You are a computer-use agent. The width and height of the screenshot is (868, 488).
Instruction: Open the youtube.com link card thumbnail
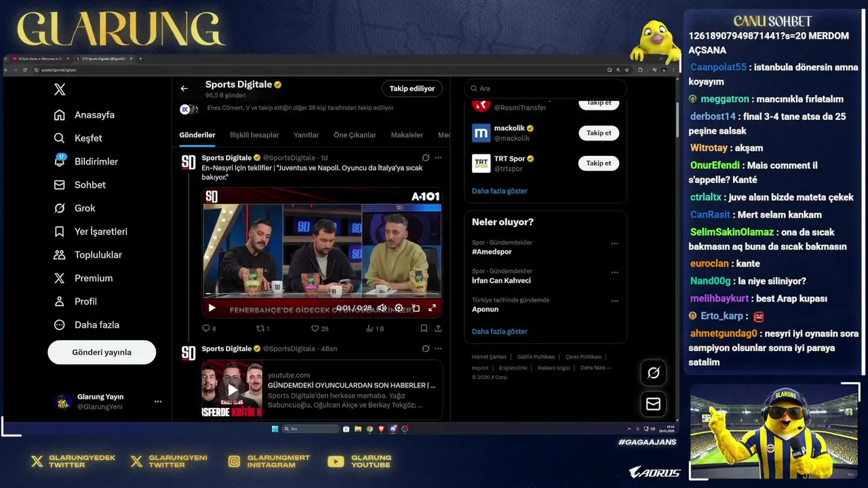[232, 390]
